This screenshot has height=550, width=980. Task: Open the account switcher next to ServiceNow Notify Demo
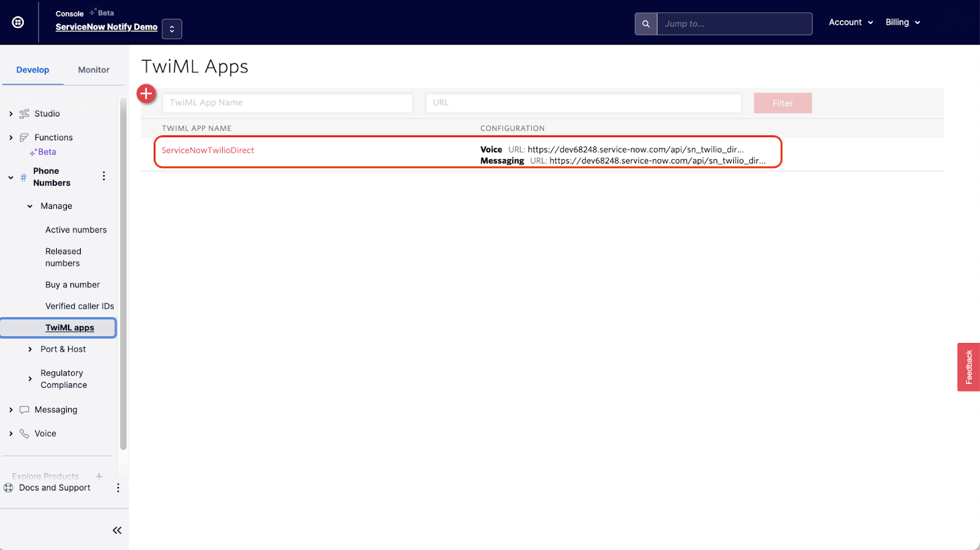(172, 29)
